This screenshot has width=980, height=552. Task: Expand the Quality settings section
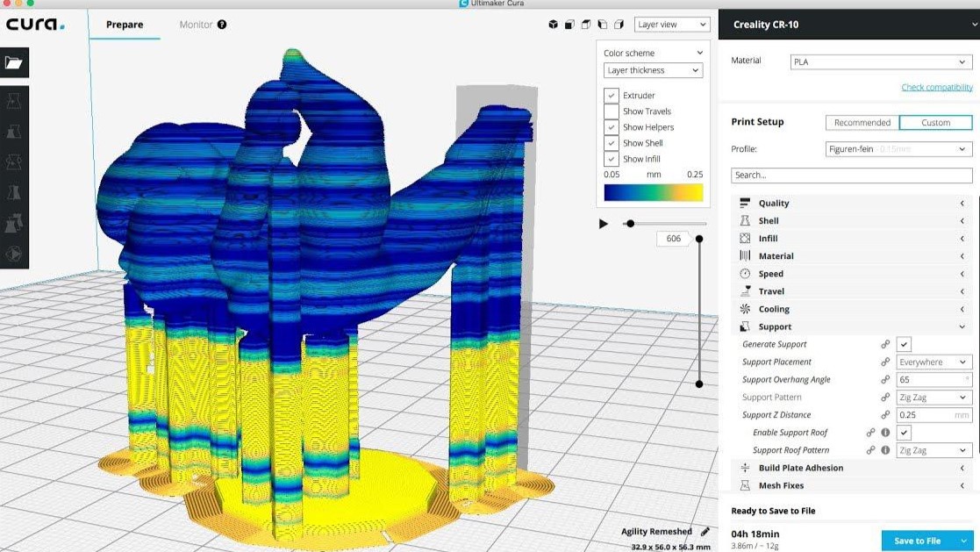[851, 204]
